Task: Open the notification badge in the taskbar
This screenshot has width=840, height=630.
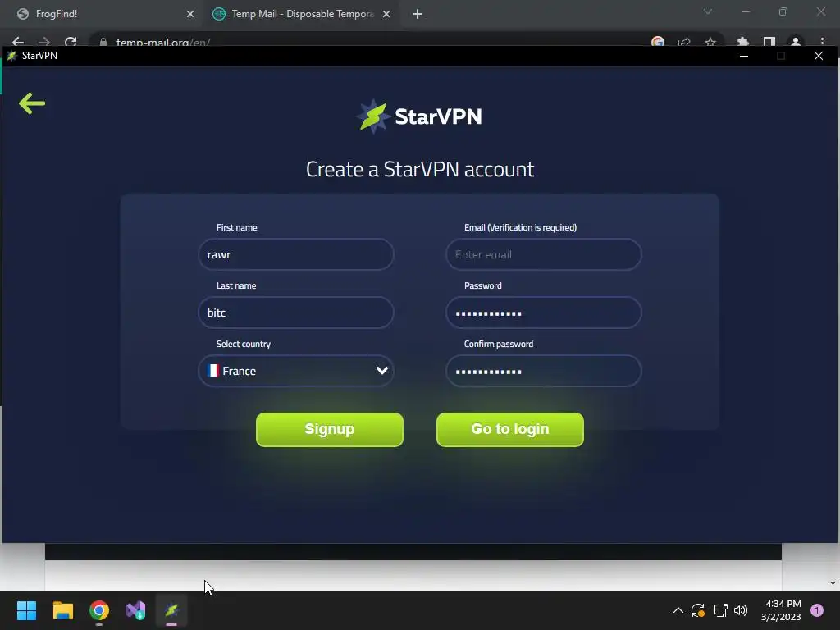Action: 817,610
